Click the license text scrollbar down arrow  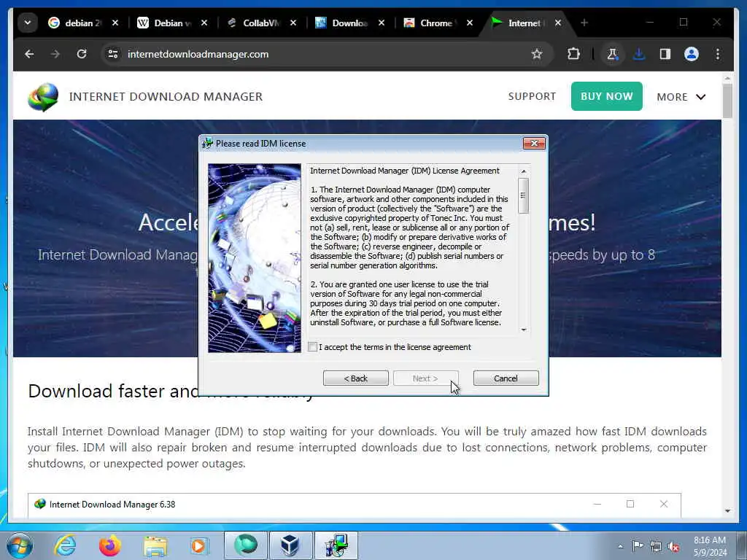point(524,330)
